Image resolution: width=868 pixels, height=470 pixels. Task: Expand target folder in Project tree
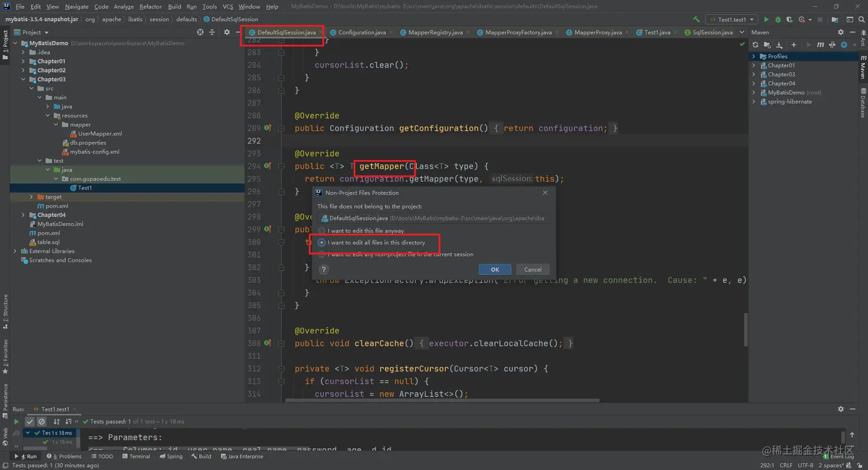point(32,197)
